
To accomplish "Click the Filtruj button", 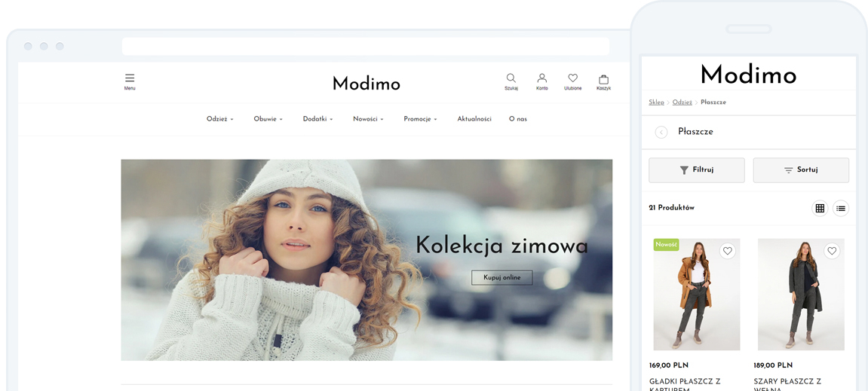I will click(x=696, y=170).
